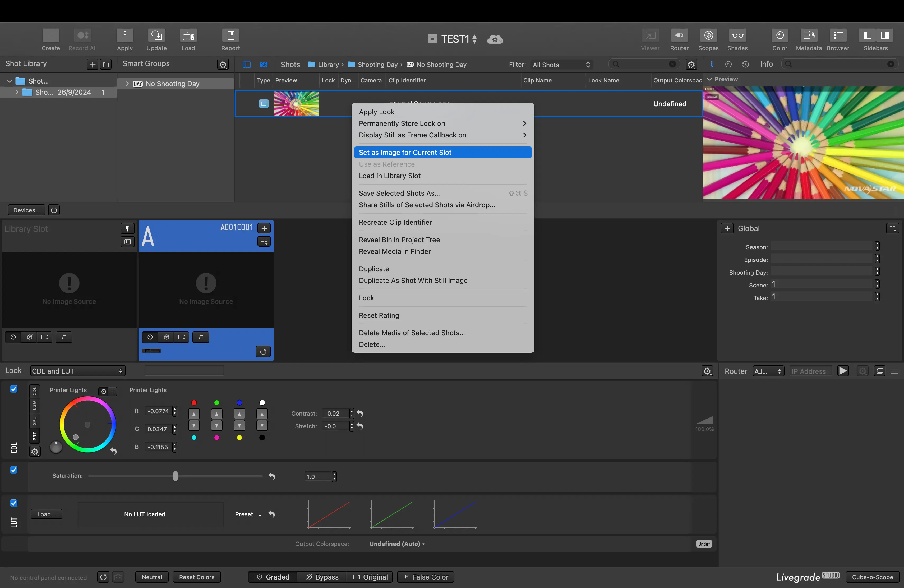The image size is (904, 588).
Task: Disable the CDL node checkbox
Action: tap(14, 389)
